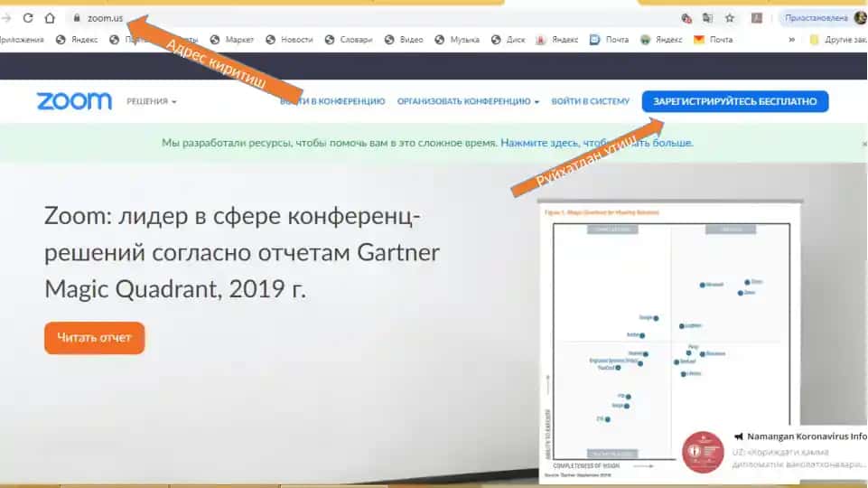This screenshot has width=868, height=488.
Task: Click ЗАРЕГИСТРИРУЙТЕСЬ БЕСПЛАТНО button
Action: click(x=735, y=101)
